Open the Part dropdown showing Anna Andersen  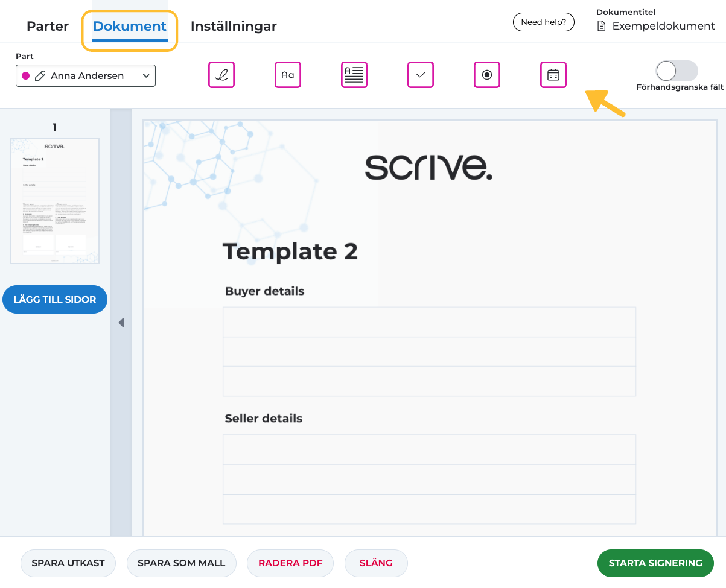coord(86,76)
